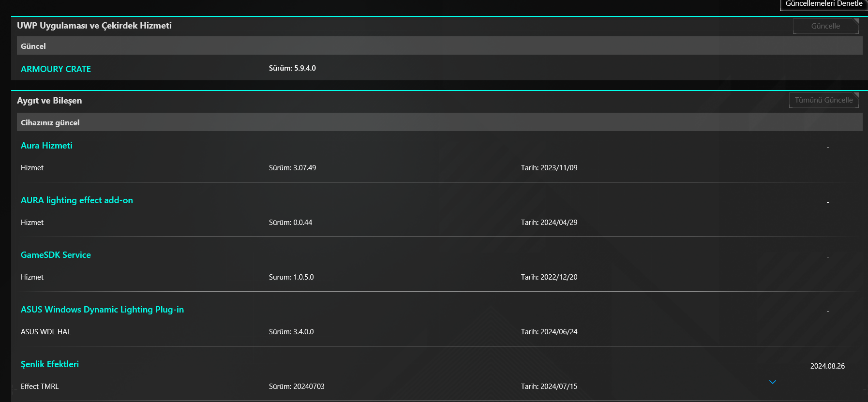Image resolution: width=868 pixels, height=402 pixels.
Task: Click the Effect TMRL label
Action: point(40,387)
